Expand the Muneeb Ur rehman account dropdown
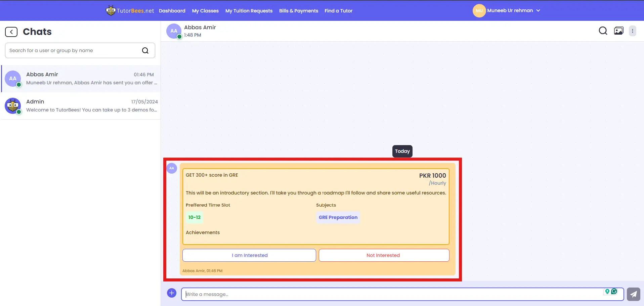The width and height of the screenshot is (644, 306). pyautogui.click(x=538, y=10)
